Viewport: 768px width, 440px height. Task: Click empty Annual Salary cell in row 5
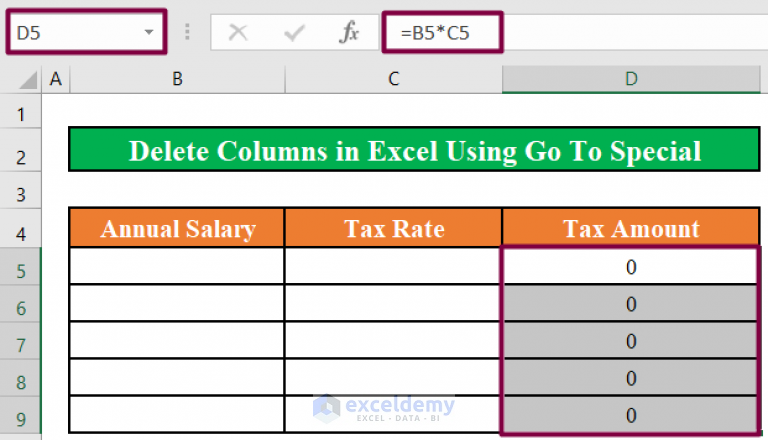177,266
